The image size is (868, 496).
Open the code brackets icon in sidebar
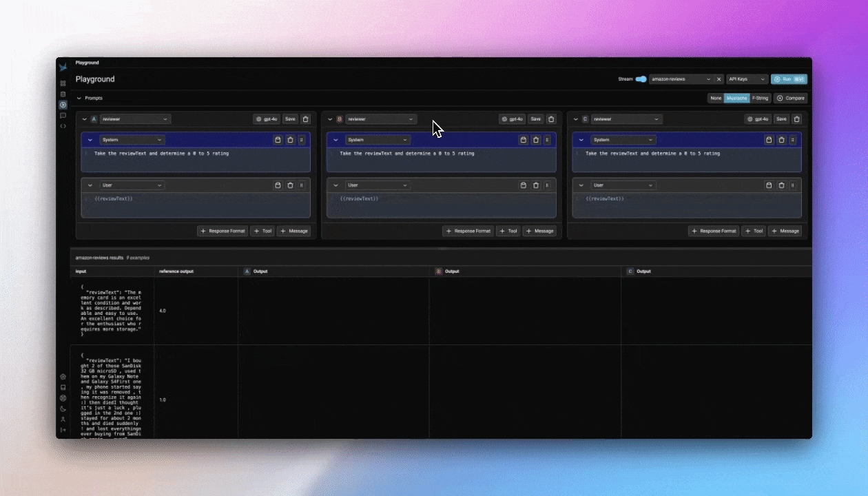(x=63, y=126)
